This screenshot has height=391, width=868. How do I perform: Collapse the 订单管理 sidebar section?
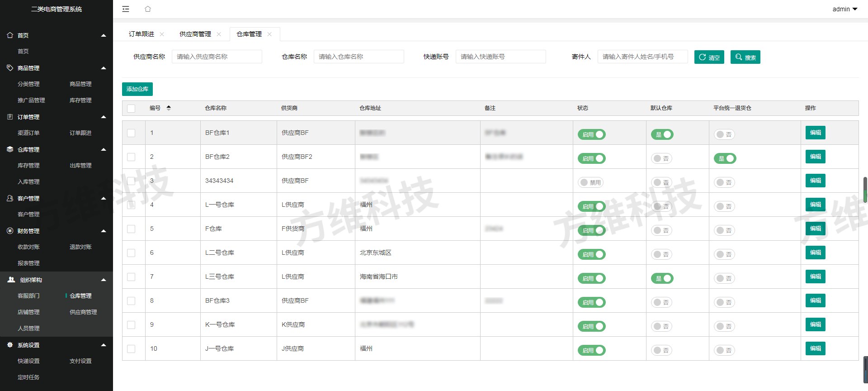click(104, 117)
